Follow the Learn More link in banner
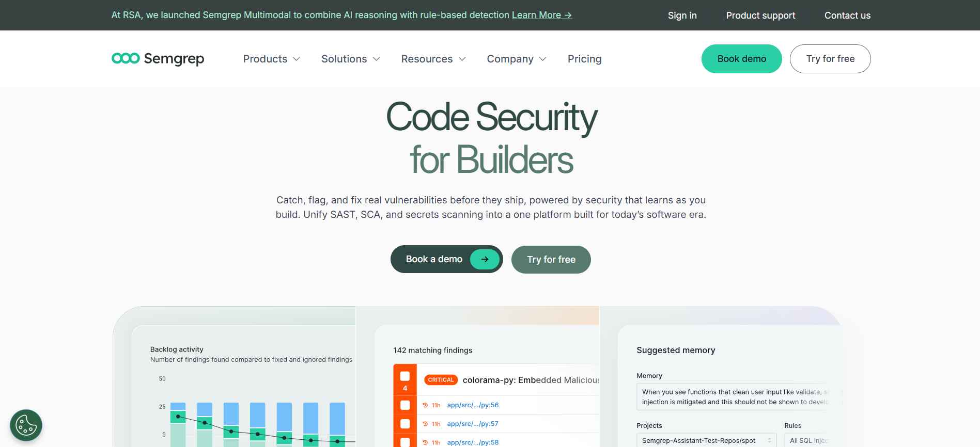 tap(542, 15)
